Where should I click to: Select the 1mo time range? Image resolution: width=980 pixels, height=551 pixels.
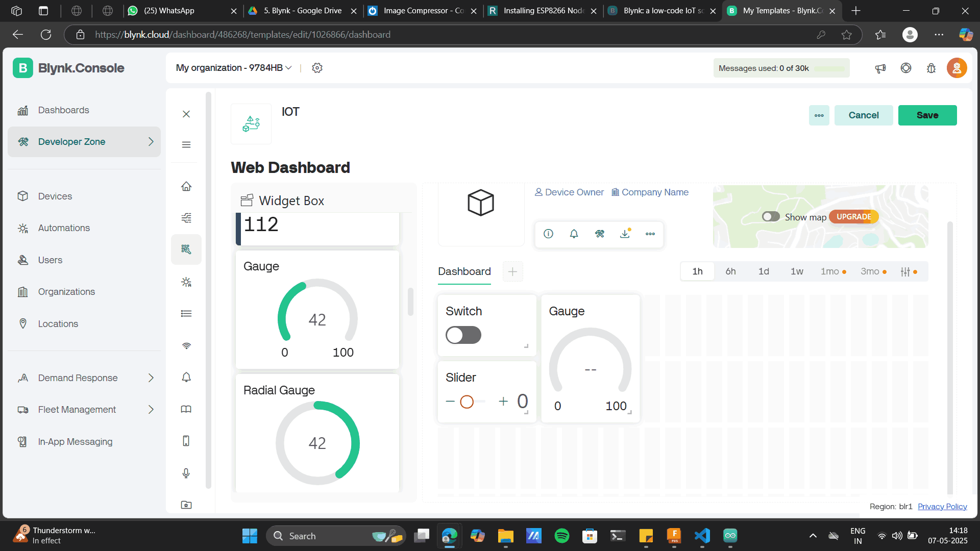click(833, 271)
